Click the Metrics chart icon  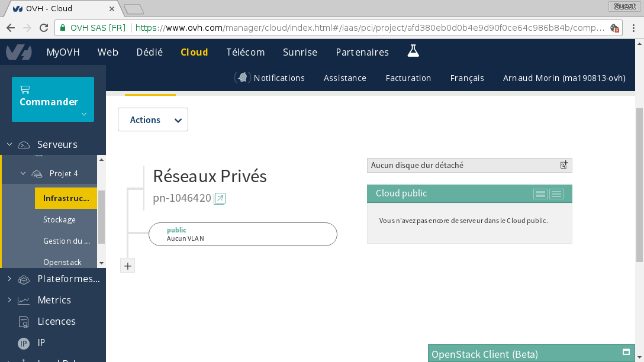tap(24, 300)
